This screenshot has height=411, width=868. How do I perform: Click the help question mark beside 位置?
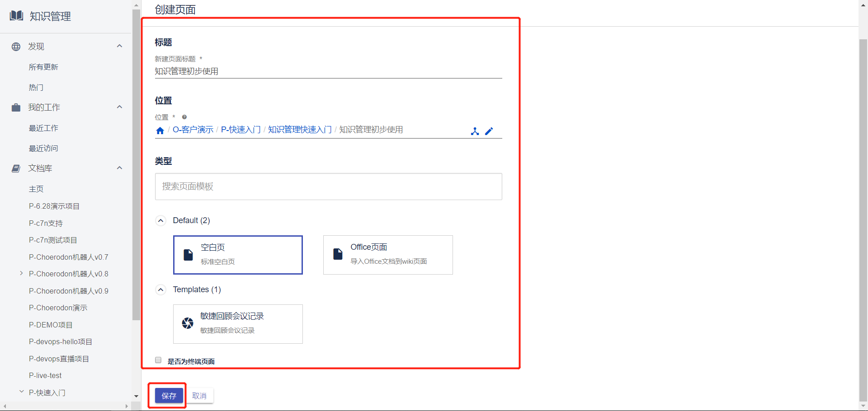[x=184, y=117]
